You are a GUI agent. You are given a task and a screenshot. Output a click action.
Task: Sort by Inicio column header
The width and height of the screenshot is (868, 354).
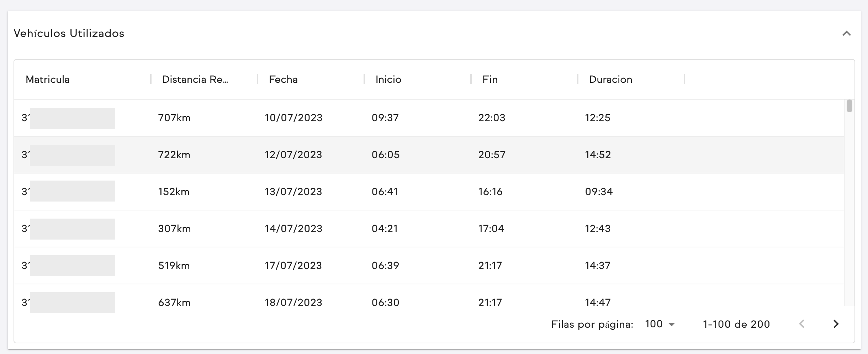tap(388, 79)
